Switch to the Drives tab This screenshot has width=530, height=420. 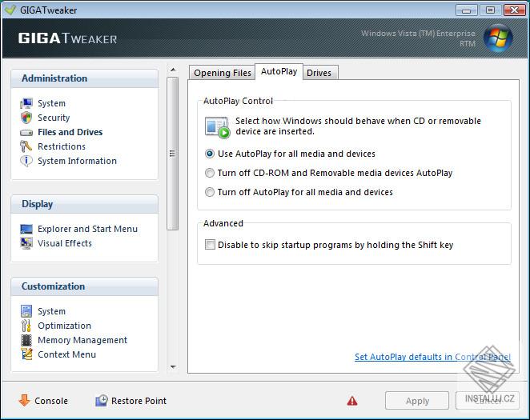point(319,73)
